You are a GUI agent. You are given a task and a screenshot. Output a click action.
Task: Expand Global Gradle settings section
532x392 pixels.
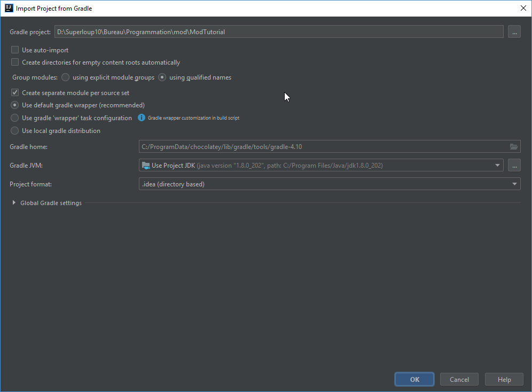pyautogui.click(x=14, y=203)
